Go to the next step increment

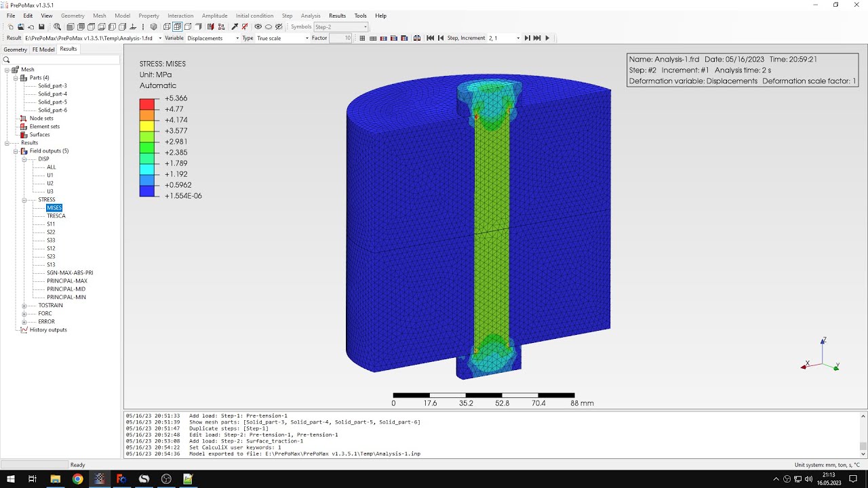[527, 38]
